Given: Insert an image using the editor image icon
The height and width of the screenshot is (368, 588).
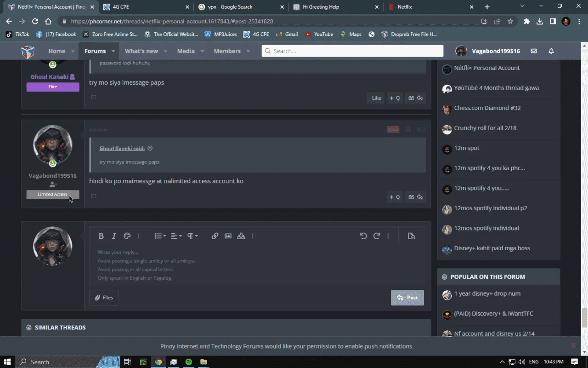Looking at the screenshot, I should pos(228,236).
